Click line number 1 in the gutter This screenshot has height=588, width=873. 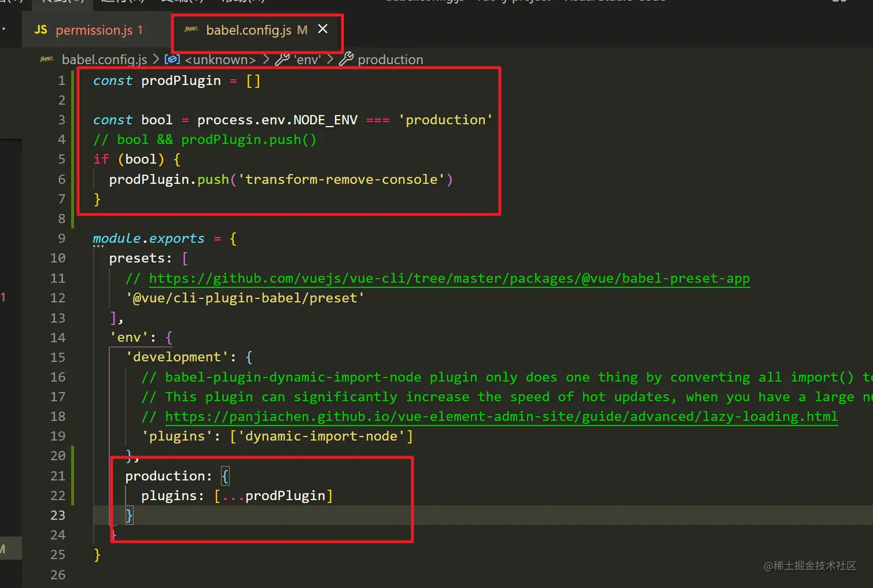click(61, 81)
